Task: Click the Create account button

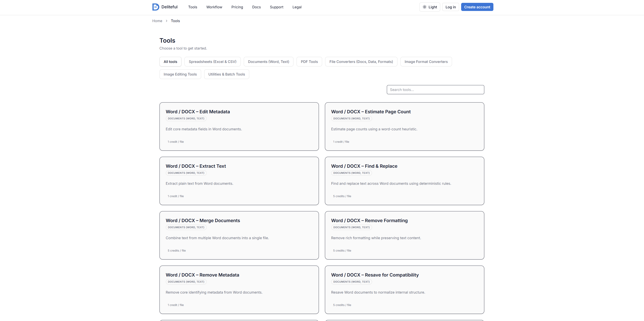Action: pos(477,7)
